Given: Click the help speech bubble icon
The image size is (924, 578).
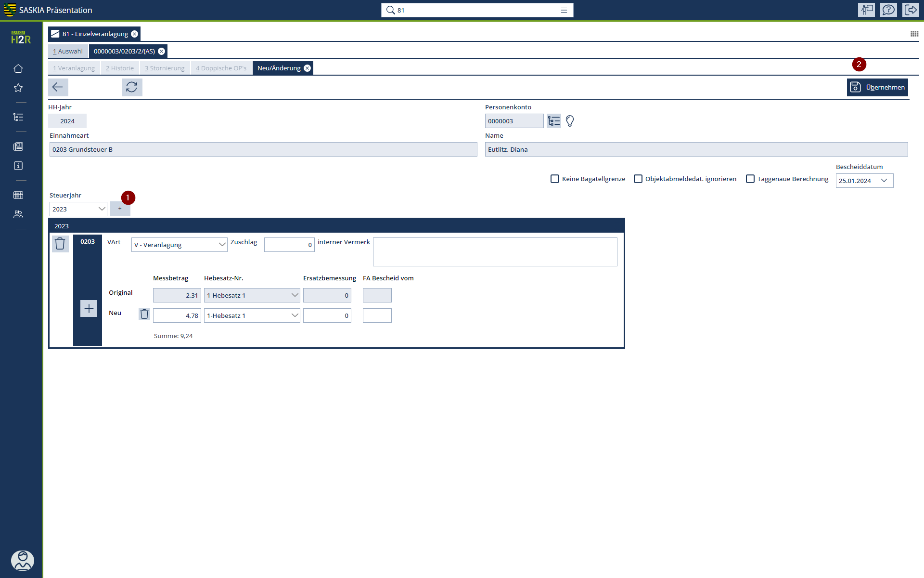Looking at the screenshot, I should 888,10.
